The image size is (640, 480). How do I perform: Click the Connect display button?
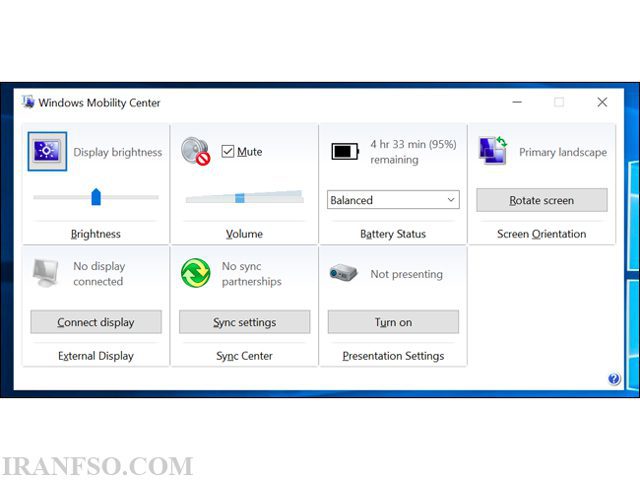pyautogui.click(x=96, y=322)
